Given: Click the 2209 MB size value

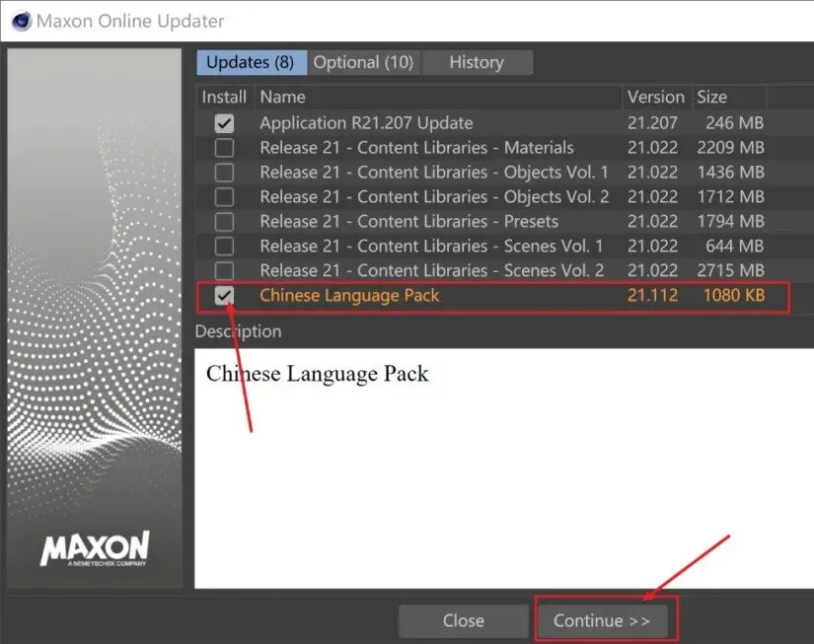Looking at the screenshot, I should [x=730, y=147].
